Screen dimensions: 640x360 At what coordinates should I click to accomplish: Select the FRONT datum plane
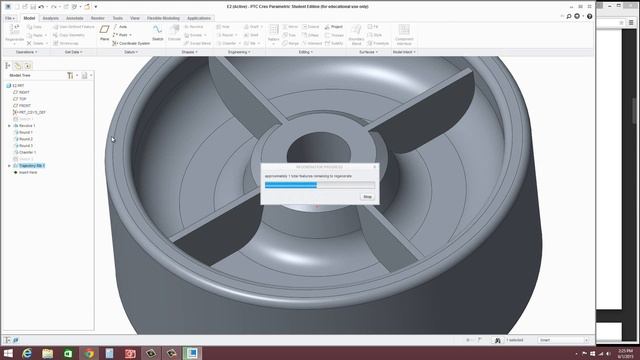(22, 106)
